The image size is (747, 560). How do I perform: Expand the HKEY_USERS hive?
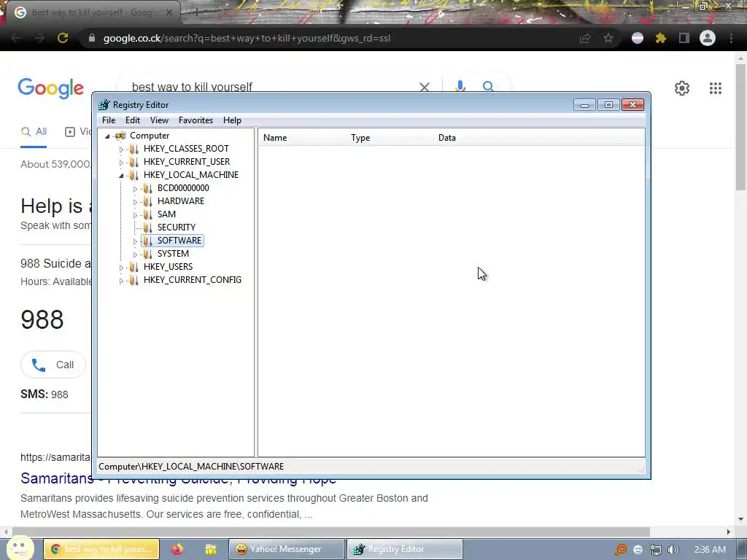pos(121,267)
